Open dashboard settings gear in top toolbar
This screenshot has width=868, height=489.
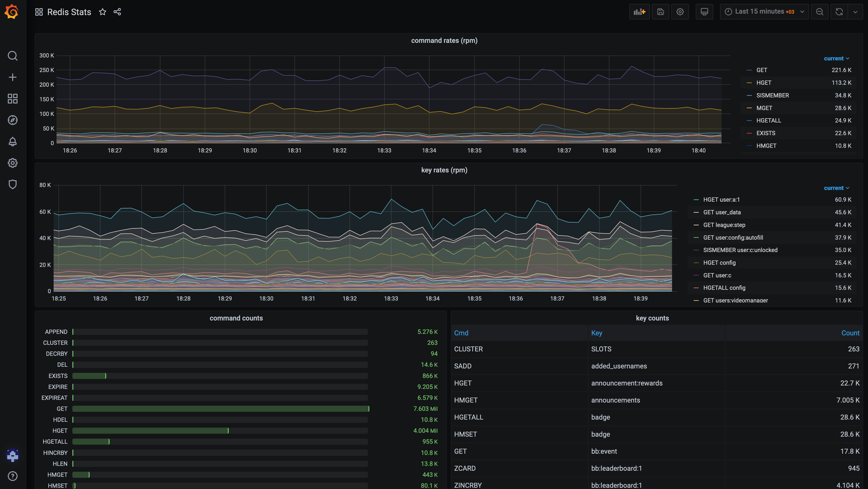point(680,12)
